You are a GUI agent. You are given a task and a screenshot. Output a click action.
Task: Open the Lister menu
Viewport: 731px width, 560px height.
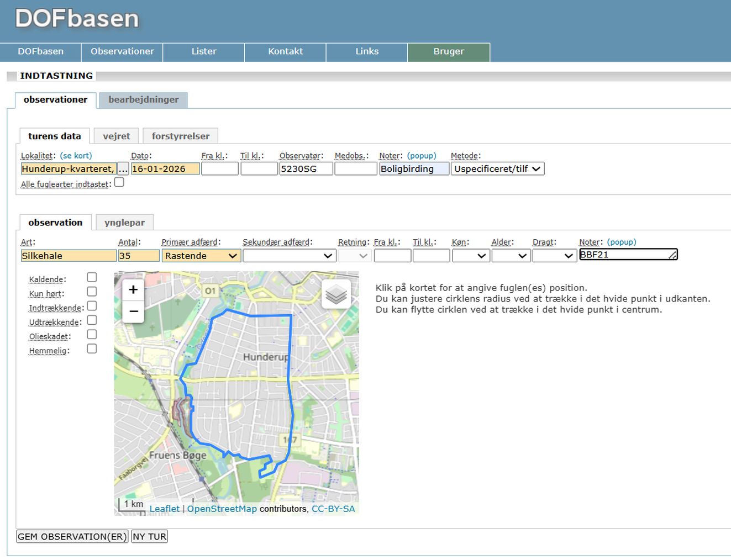pyautogui.click(x=204, y=51)
